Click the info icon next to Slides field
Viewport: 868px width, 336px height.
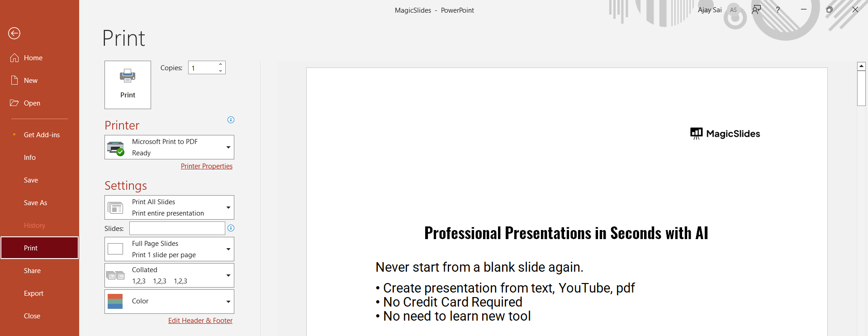point(231,228)
